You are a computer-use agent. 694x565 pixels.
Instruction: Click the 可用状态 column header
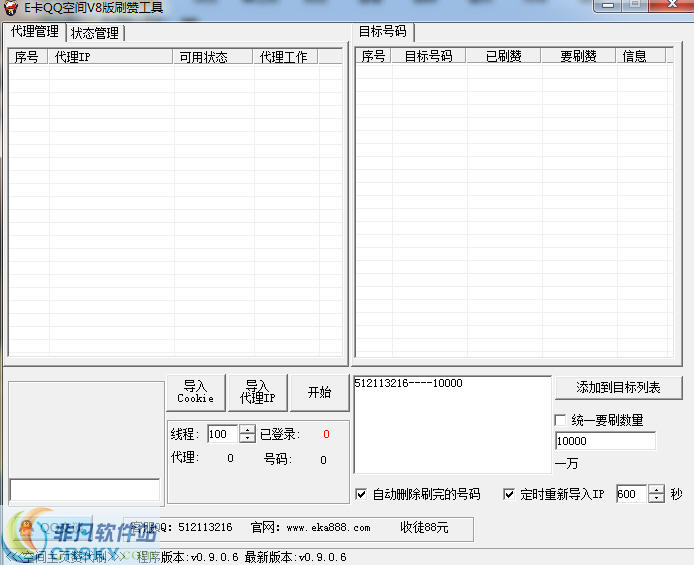coord(213,57)
